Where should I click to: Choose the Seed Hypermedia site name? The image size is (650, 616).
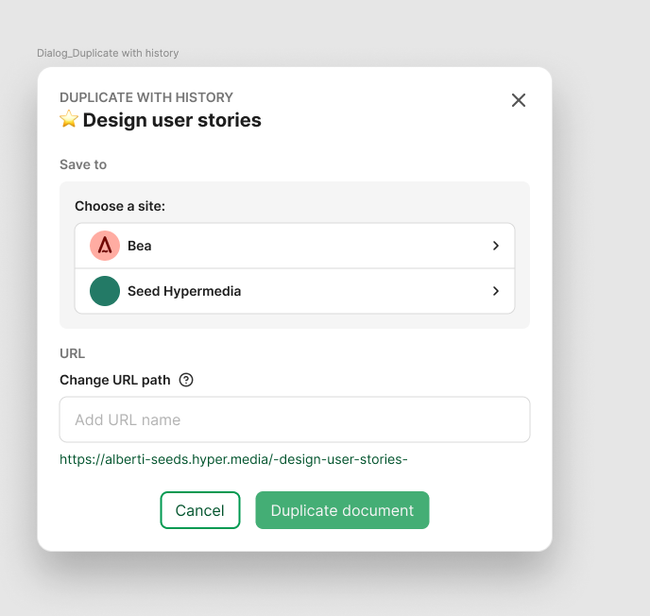[x=184, y=291]
